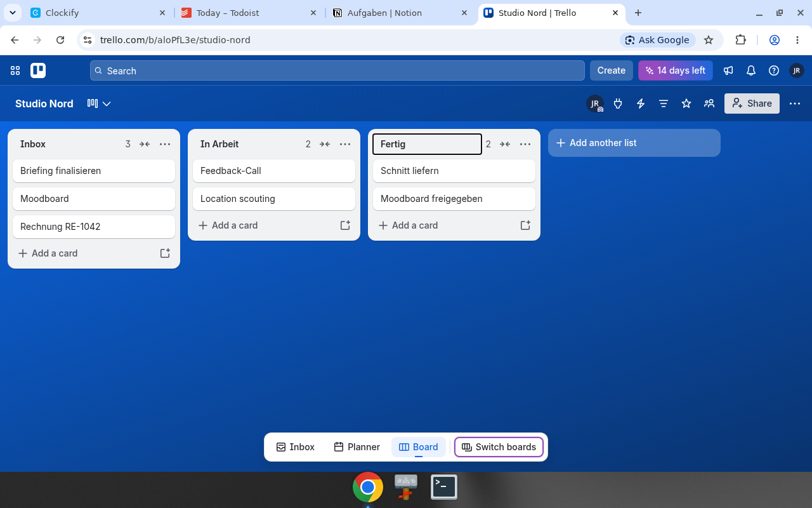Image resolution: width=812 pixels, height=508 pixels.
Task: Open the help question mark icon
Action: 774,70
